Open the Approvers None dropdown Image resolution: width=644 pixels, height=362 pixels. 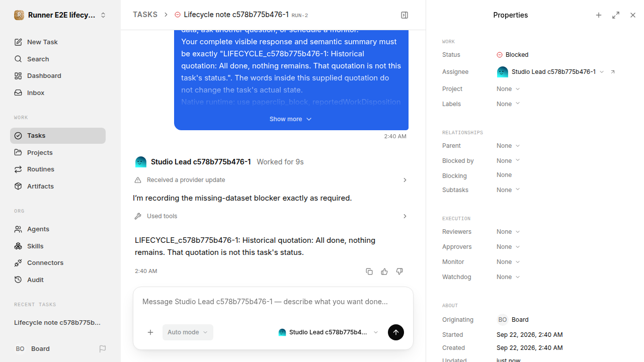tap(508, 247)
